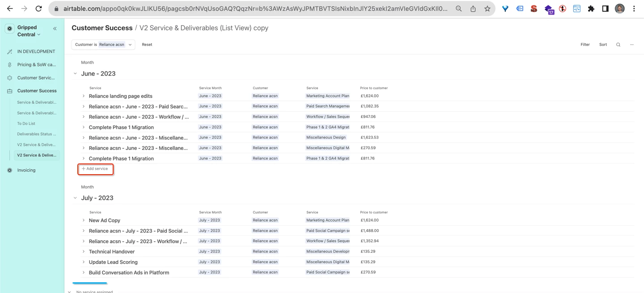Viewport: 644px width, 293px height.
Task: Click the Gripped Central logo icon
Action: pos(9,29)
